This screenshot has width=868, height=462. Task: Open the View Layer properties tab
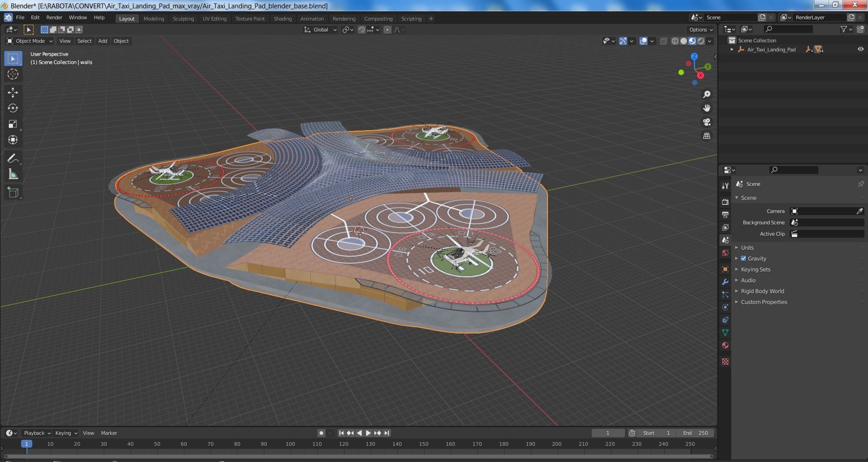click(725, 227)
